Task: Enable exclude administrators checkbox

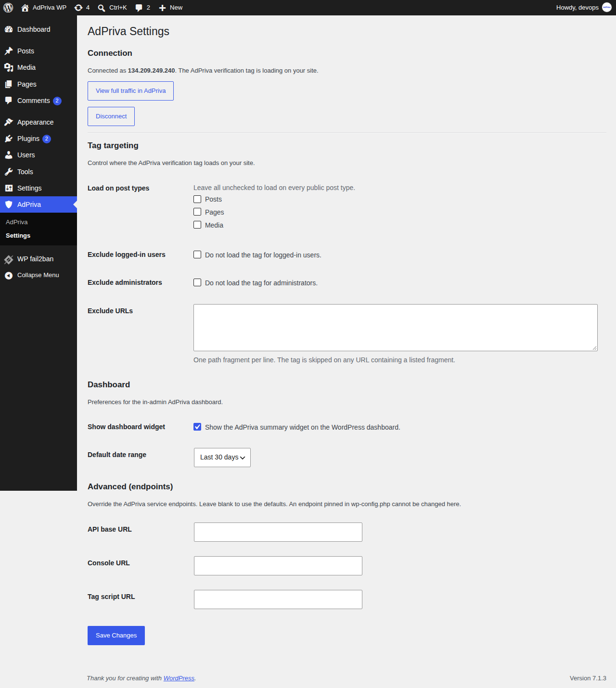Action: [x=197, y=282]
